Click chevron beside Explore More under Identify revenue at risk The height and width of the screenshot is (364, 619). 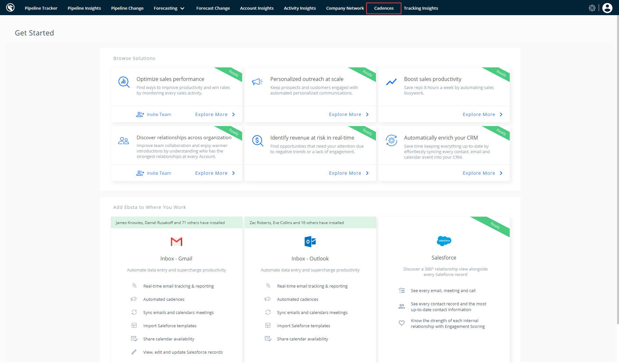coord(367,173)
